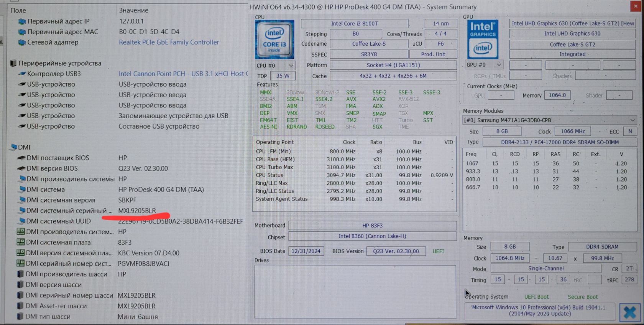Click the blue X icon button in HWiNFO summary
644x325 pixels.
[x=630, y=313]
